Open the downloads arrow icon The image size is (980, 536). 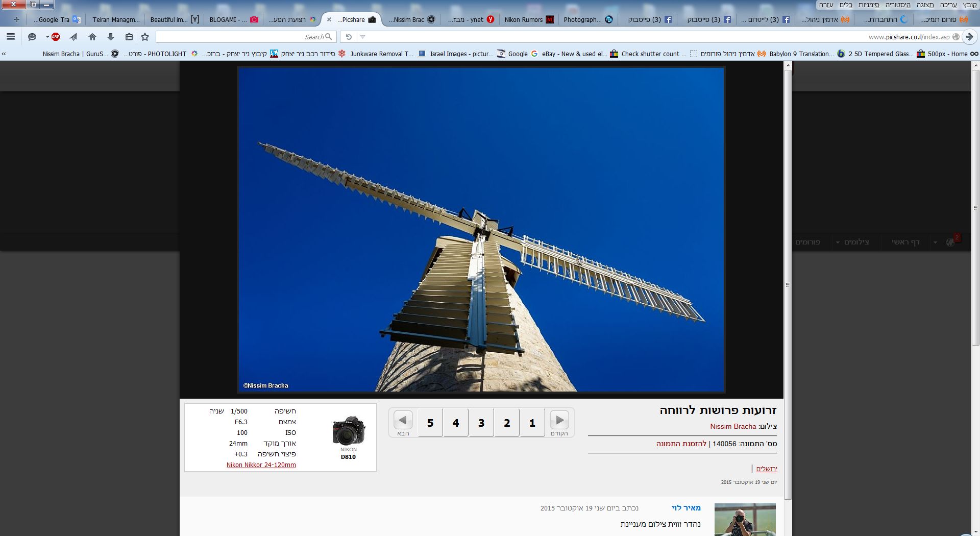111,37
